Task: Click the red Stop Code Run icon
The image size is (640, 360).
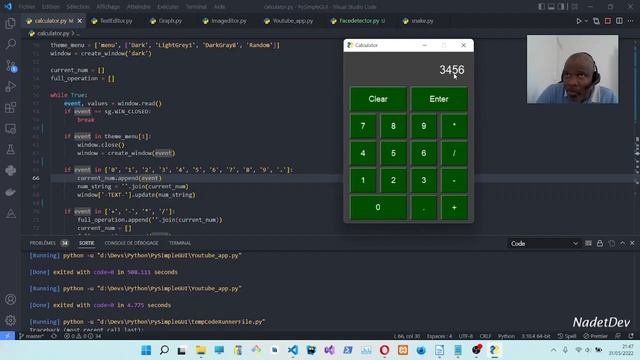Action: coord(608,21)
